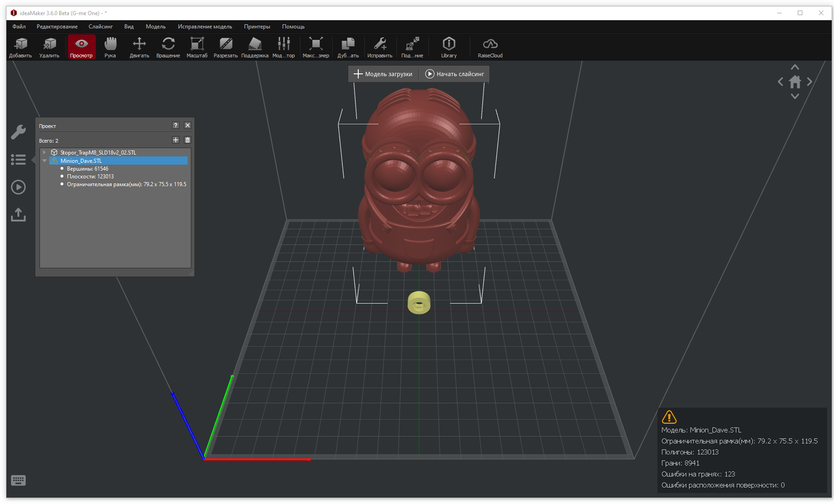Toggle the project list sidebar icon
This screenshot has width=834, height=504.
coord(18,160)
